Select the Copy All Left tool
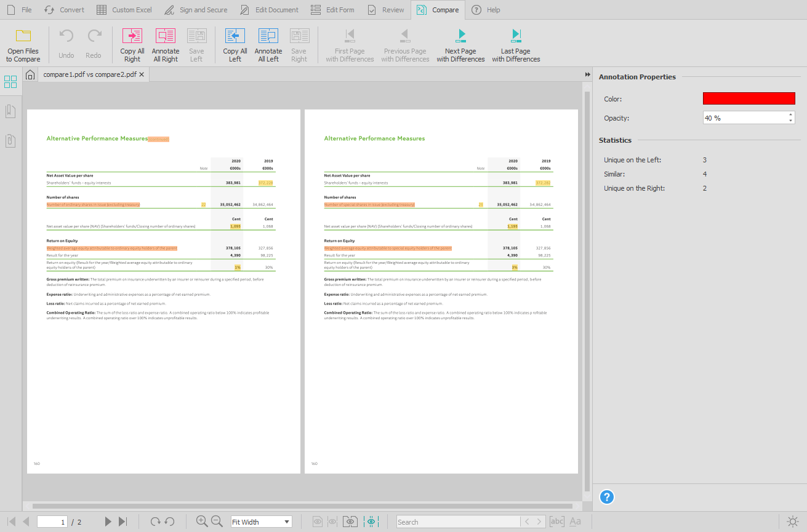807x532 pixels. tap(235, 44)
